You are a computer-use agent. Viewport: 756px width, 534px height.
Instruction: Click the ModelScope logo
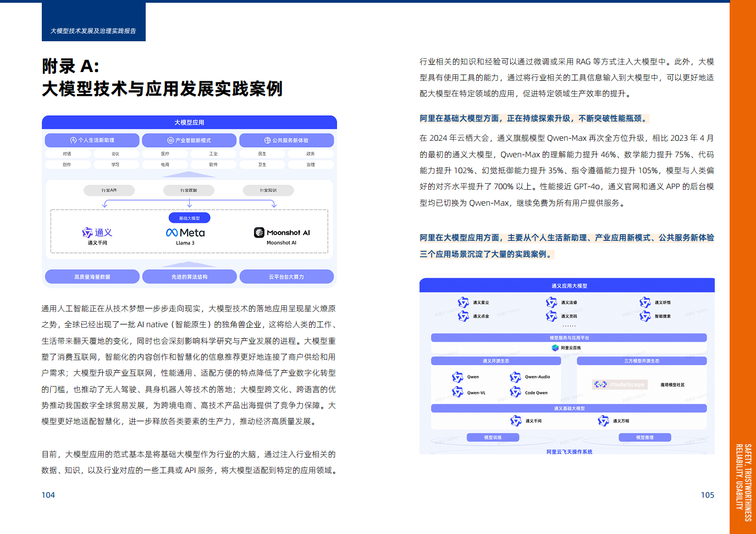pyautogui.click(x=620, y=384)
